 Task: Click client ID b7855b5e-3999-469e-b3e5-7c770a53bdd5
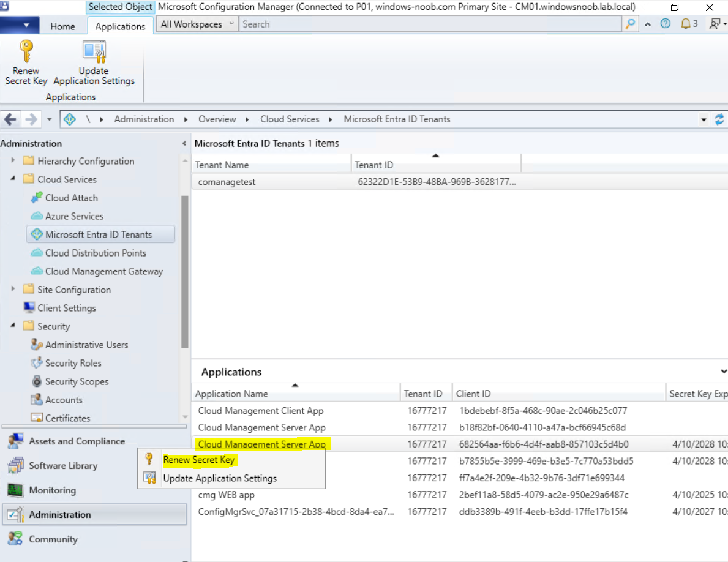(x=546, y=461)
